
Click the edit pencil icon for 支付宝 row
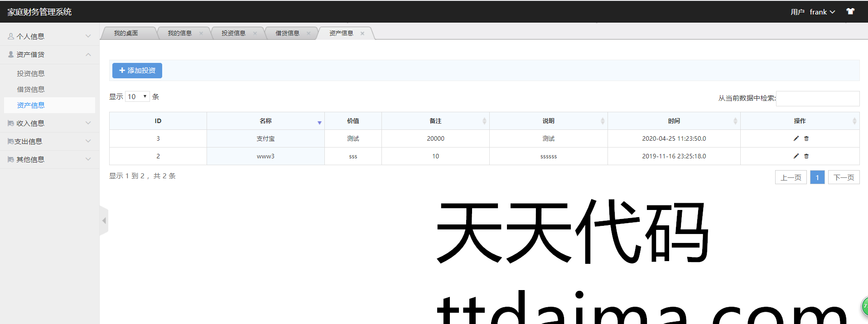pyautogui.click(x=796, y=138)
